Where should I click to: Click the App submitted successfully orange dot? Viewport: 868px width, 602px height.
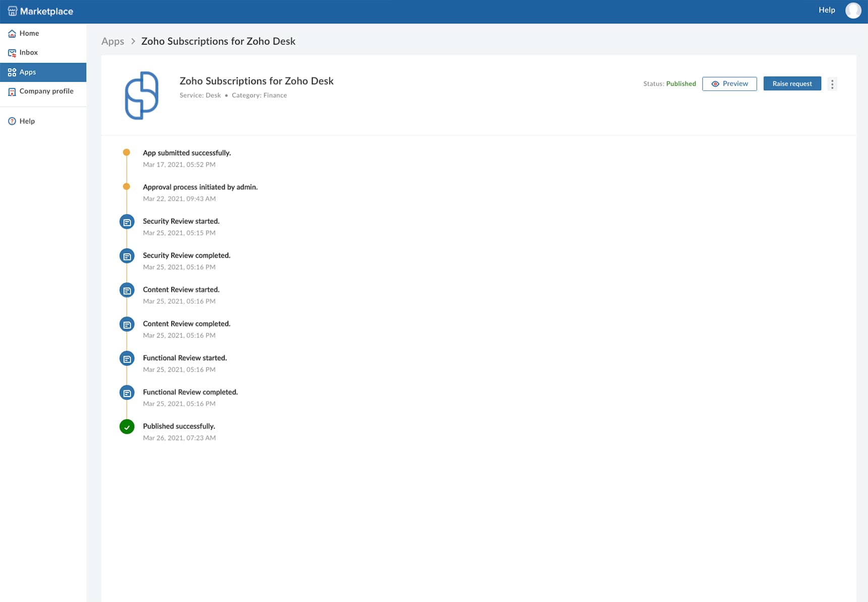127,153
